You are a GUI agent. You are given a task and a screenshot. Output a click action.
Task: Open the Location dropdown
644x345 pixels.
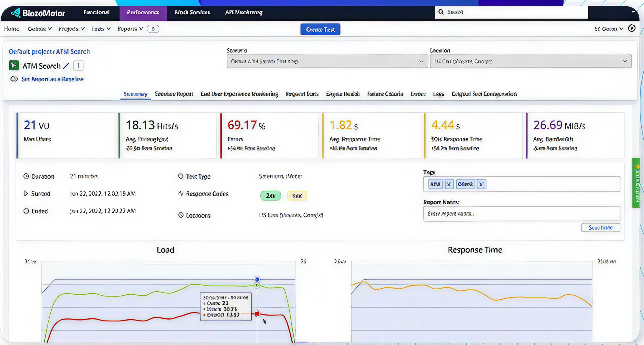tap(530, 62)
